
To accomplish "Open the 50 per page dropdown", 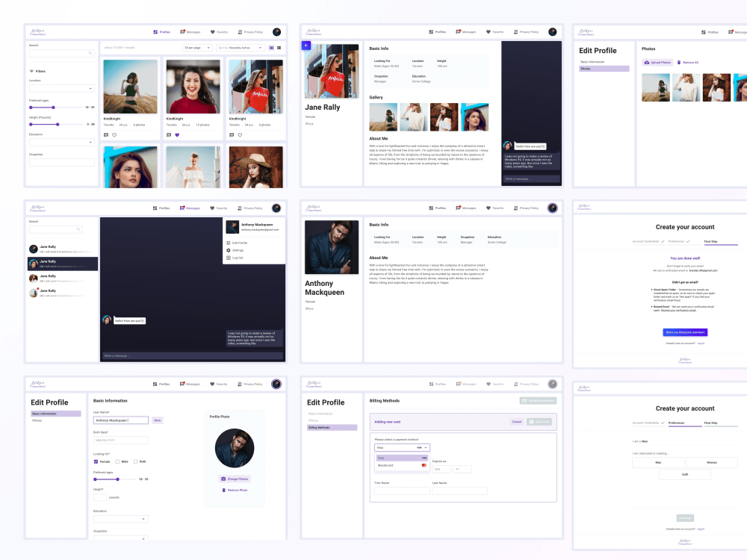I will click(197, 48).
